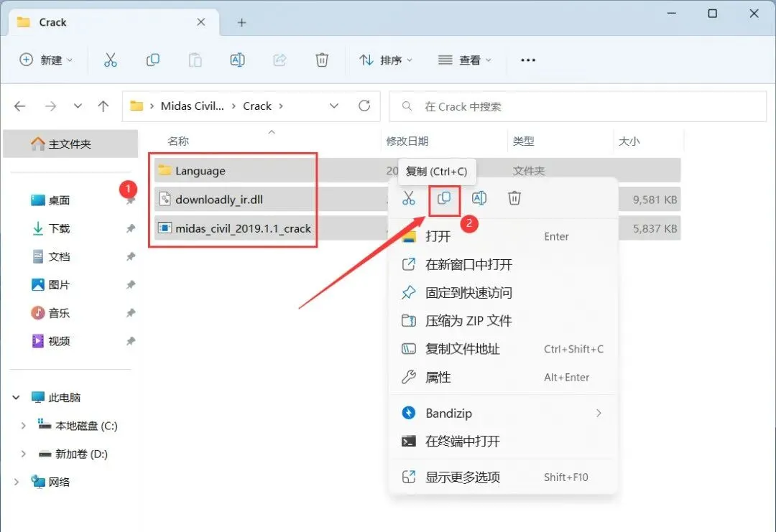Go back with the left arrow button
The height and width of the screenshot is (532, 776).
(20, 106)
